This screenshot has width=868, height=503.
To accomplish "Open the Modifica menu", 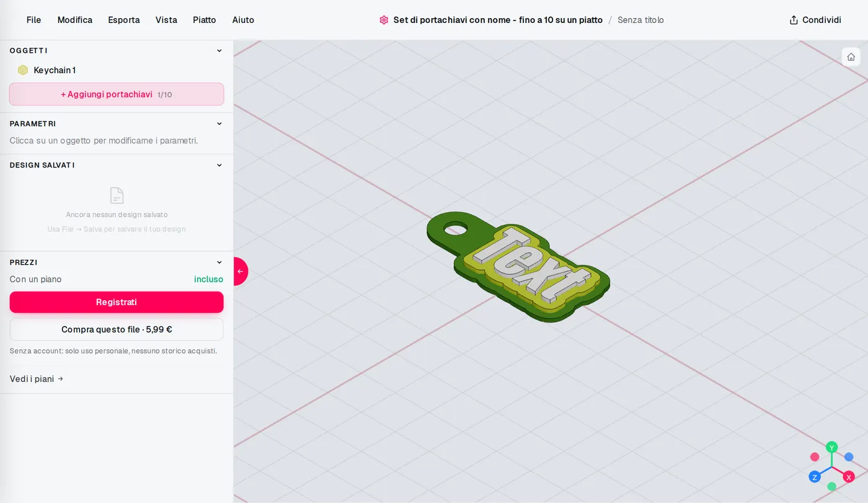I will tap(75, 20).
